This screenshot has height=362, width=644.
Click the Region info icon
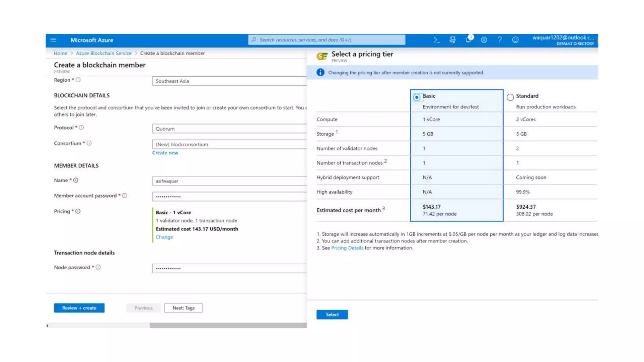(78, 80)
